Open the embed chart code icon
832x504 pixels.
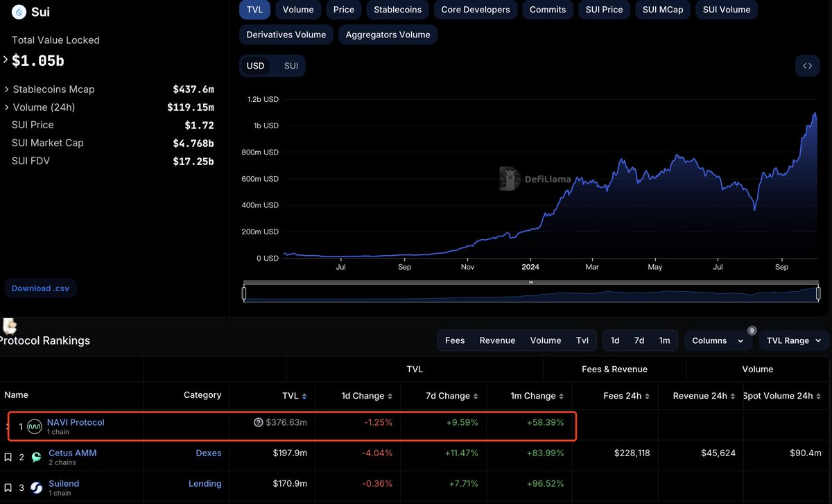pos(807,66)
